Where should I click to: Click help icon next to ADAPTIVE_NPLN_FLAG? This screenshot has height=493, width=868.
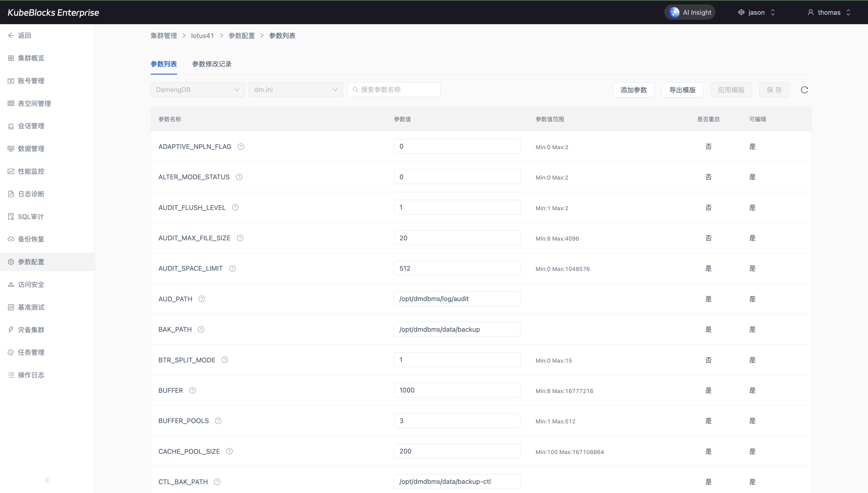pos(241,147)
